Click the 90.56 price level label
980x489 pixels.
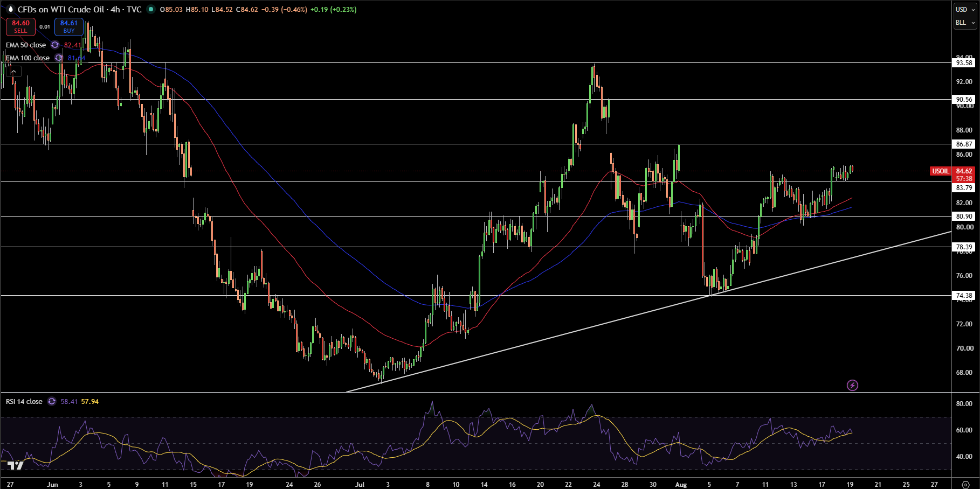964,100
